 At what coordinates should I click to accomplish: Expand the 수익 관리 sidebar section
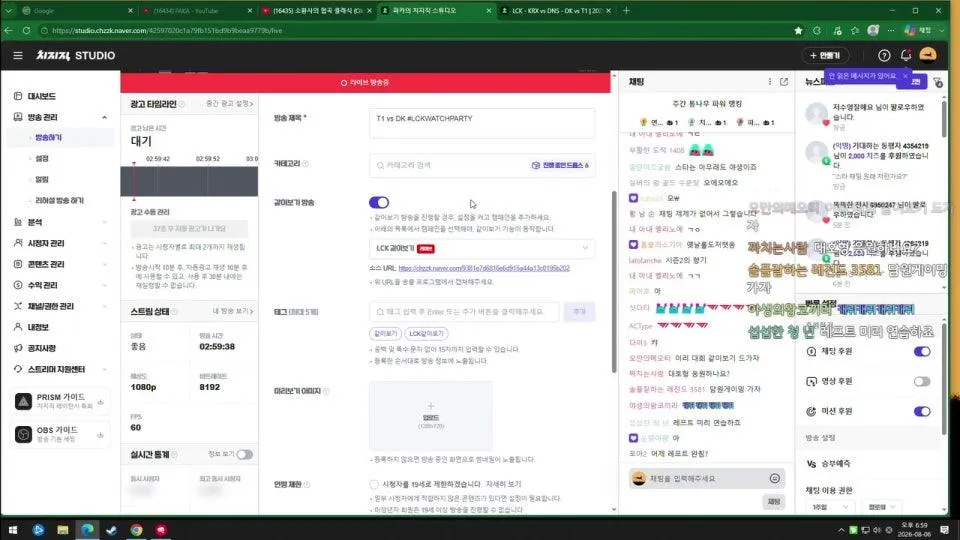[105, 285]
